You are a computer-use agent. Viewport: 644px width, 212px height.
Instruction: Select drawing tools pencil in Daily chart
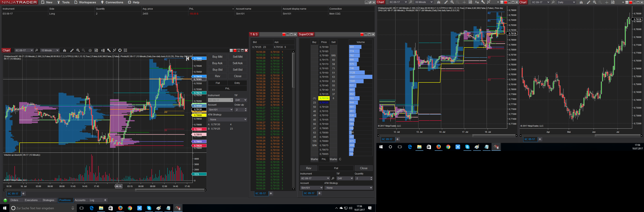pos(589,2)
